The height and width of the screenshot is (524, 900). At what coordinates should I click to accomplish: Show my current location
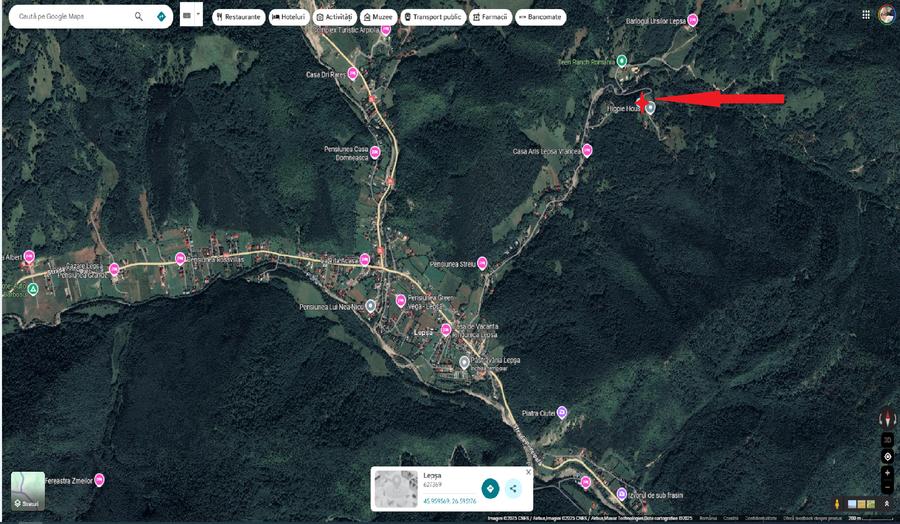887,456
